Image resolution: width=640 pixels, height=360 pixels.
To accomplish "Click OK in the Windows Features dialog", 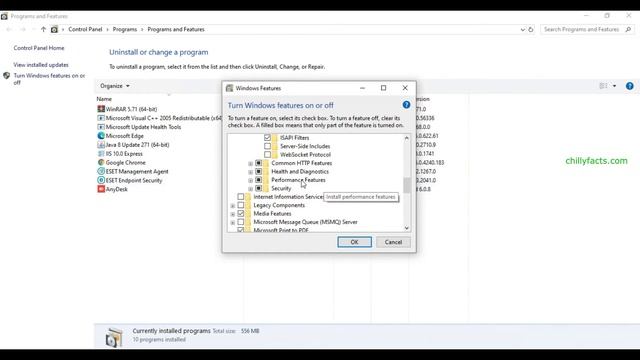I will tap(354, 242).
